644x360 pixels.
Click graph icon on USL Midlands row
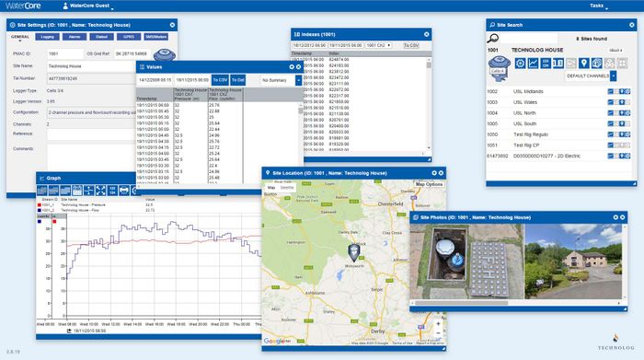[611, 92]
